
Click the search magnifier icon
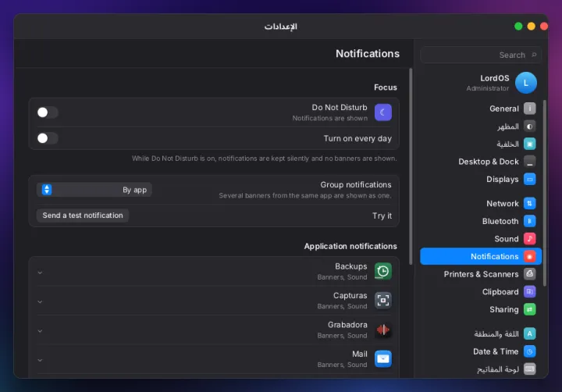[x=534, y=55]
